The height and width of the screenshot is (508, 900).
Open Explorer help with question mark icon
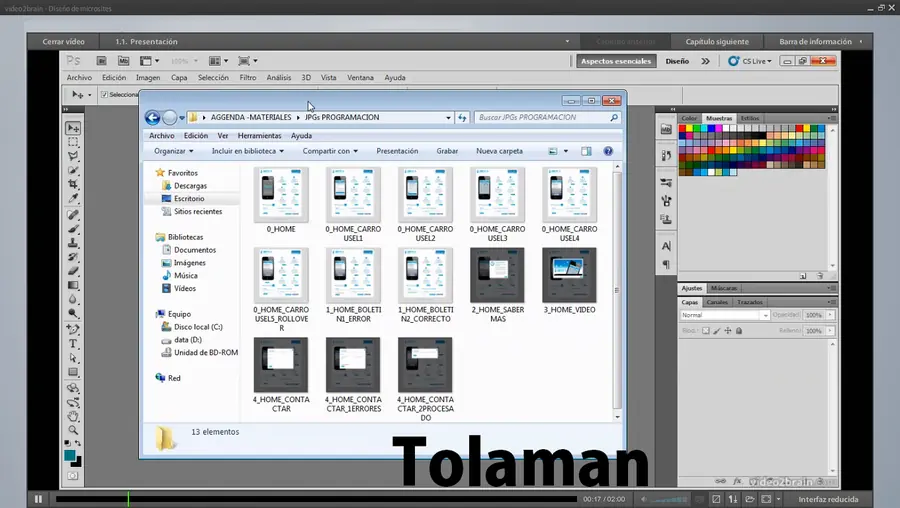[x=608, y=151]
